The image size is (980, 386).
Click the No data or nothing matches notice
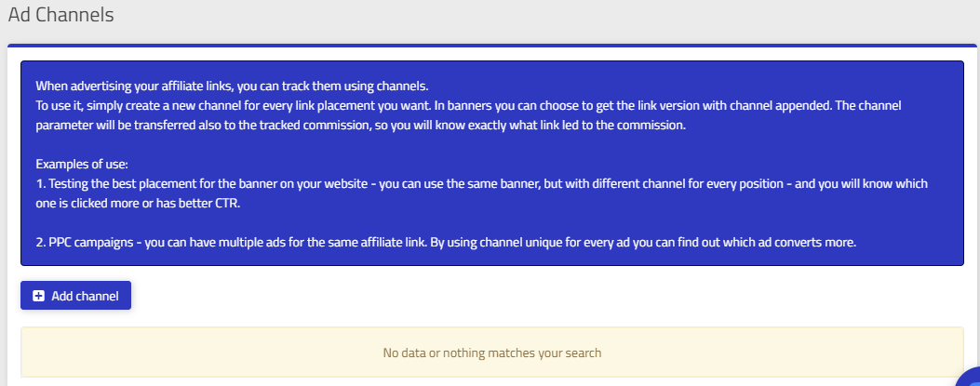492,353
